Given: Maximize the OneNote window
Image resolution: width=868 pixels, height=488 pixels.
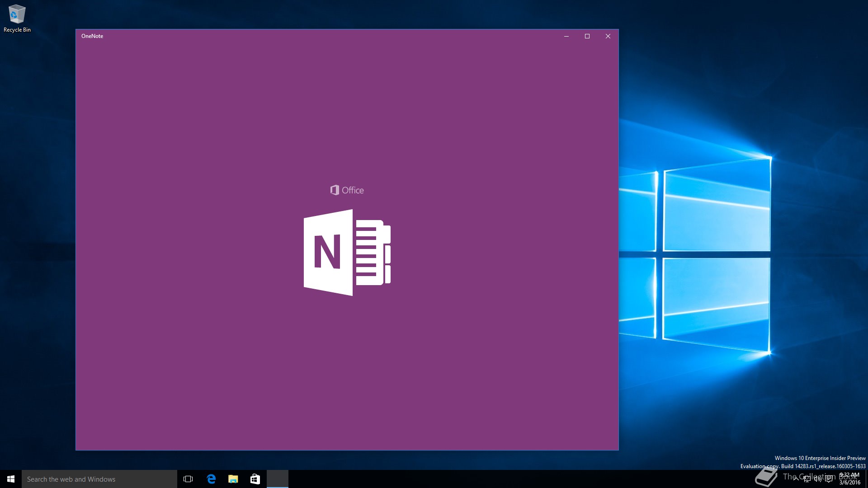Looking at the screenshot, I should (587, 36).
